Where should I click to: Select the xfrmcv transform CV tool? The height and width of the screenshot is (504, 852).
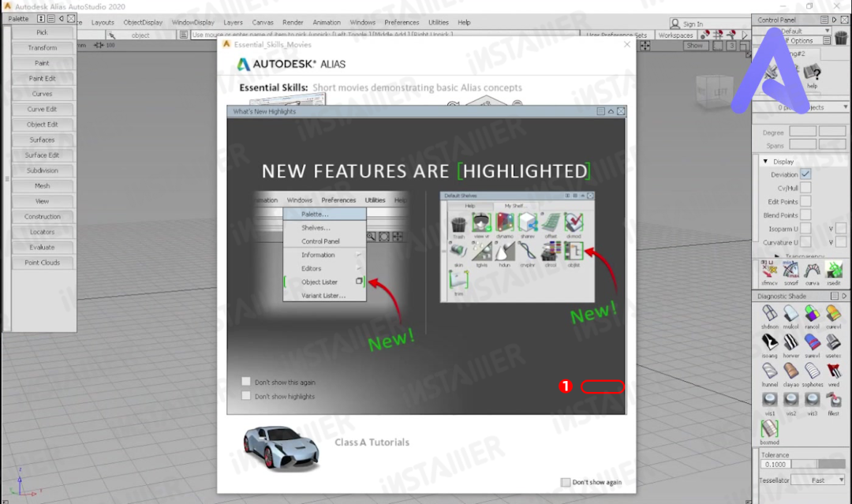769,270
